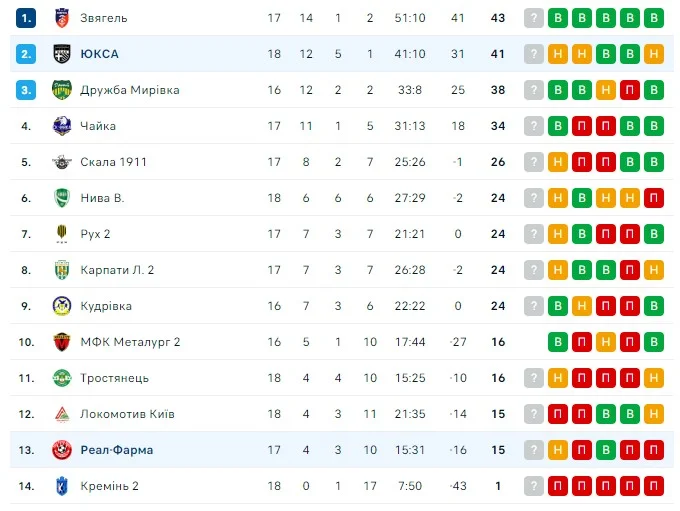Viewport: 680px width, 511px height.
Task: Click the Кудрівка team crest
Action: pos(61,306)
